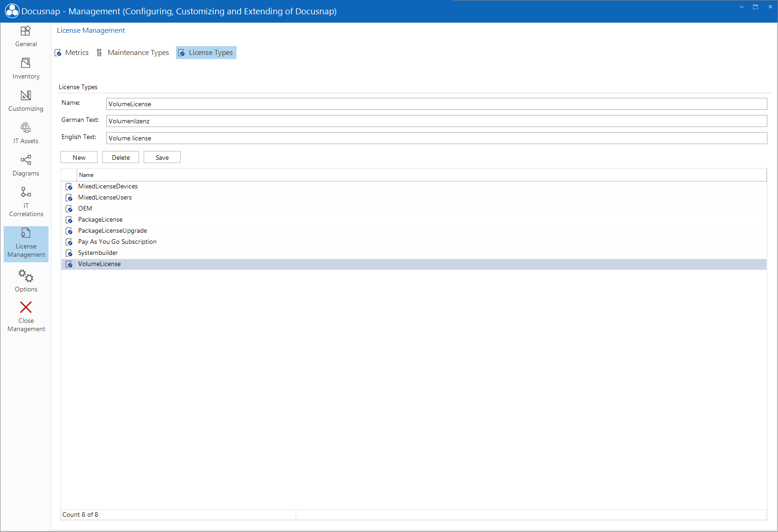Select the PackageLicense row text
The width and height of the screenshot is (778, 532).
100,220
